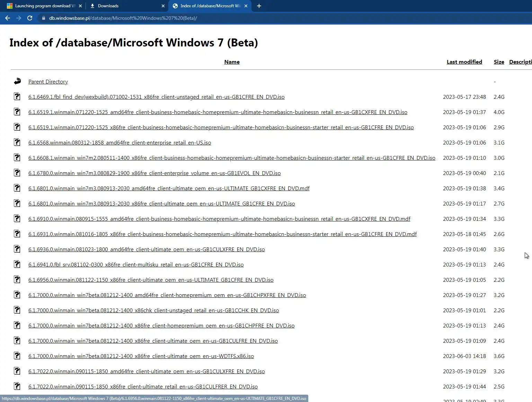This screenshot has width=532, height=402.
Task: Download 6.1.6608.1 winmain_win7m2 x86fre iso
Action: [232, 158]
